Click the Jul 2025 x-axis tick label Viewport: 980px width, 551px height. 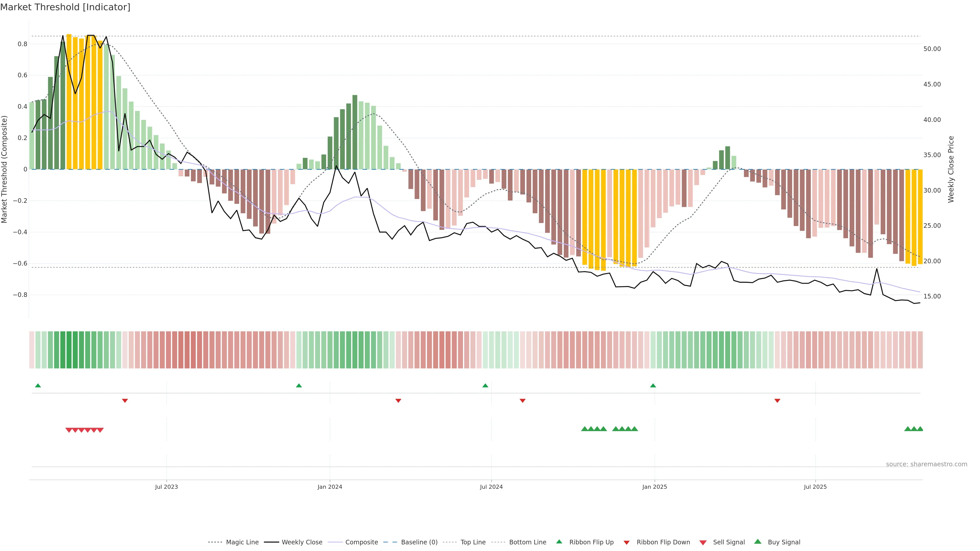(815, 487)
